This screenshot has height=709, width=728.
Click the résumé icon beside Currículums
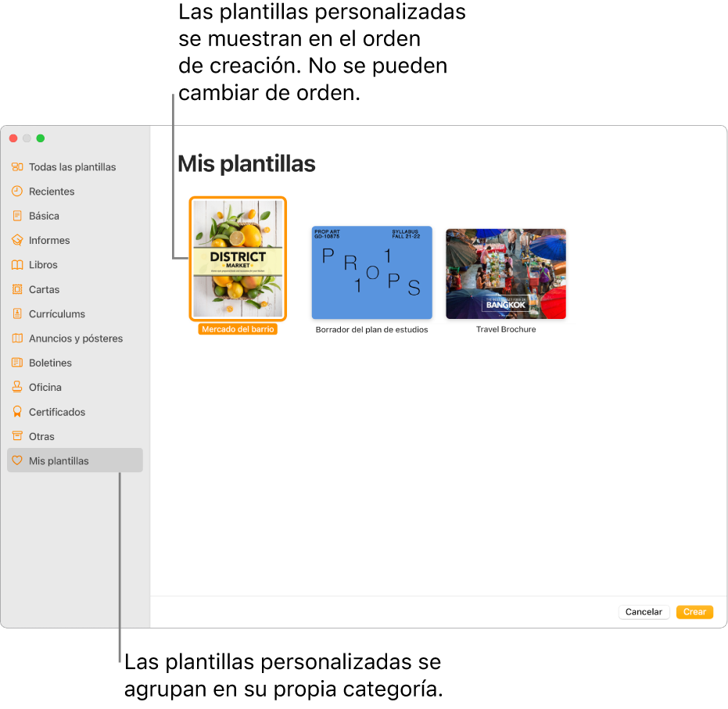(x=17, y=313)
